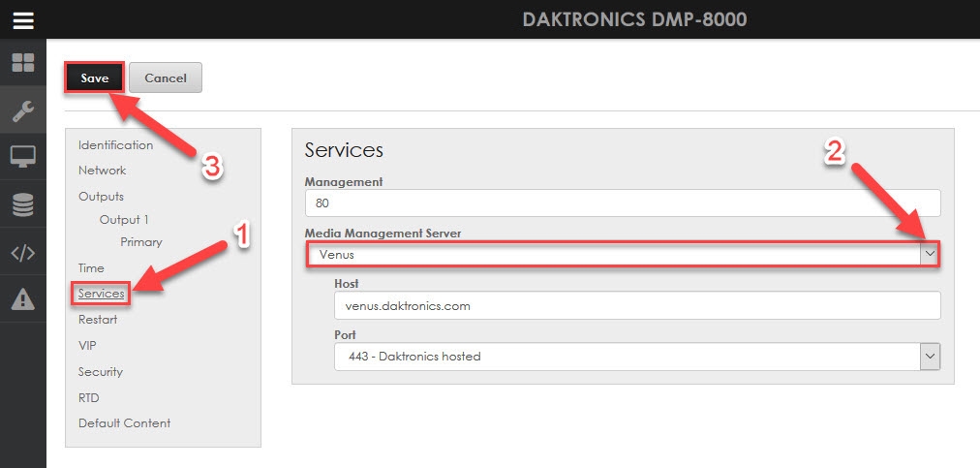Open the dashboard grid icon in sidebar
The width and height of the screenshot is (980, 468).
(22, 64)
